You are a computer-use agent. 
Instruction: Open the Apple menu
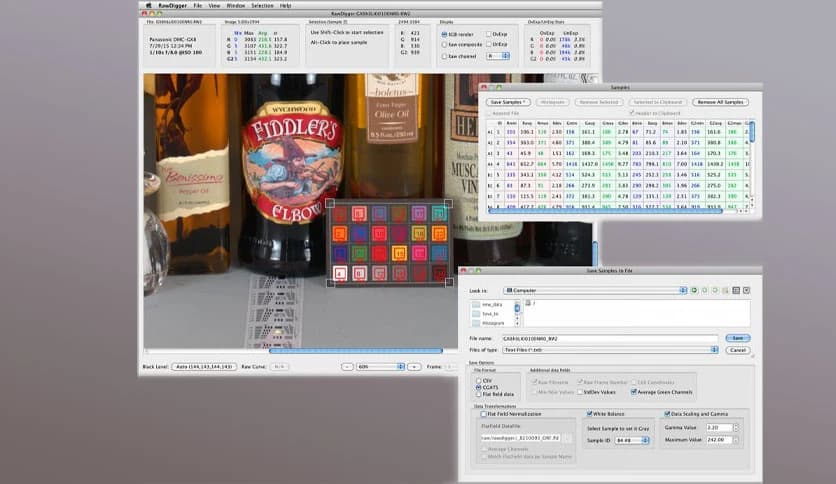click(149, 5)
